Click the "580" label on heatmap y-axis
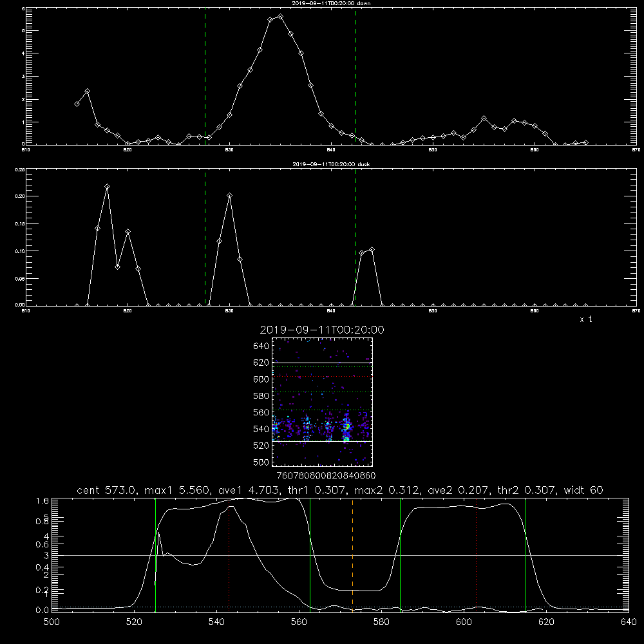 [261, 395]
